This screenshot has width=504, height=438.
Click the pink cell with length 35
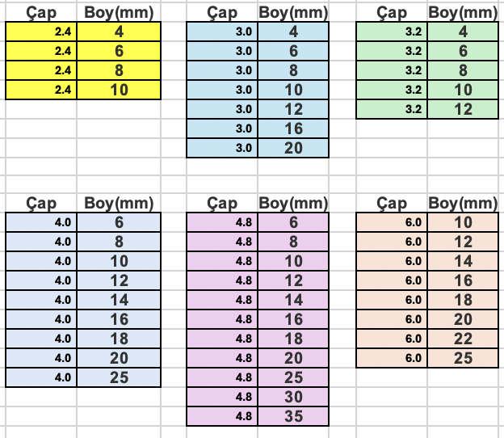pyautogui.click(x=293, y=416)
